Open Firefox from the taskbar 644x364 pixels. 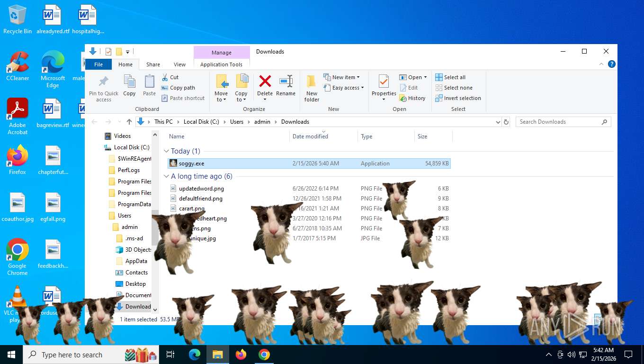(241, 355)
